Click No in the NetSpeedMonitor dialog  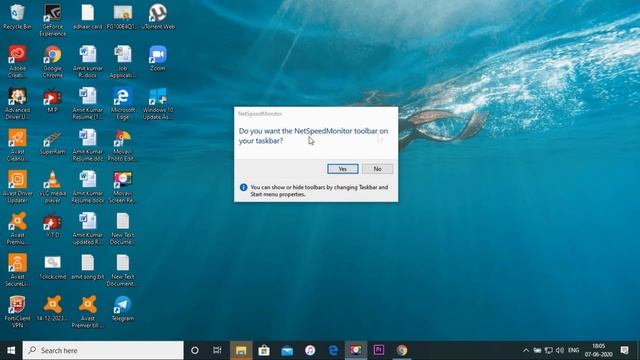click(377, 169)
